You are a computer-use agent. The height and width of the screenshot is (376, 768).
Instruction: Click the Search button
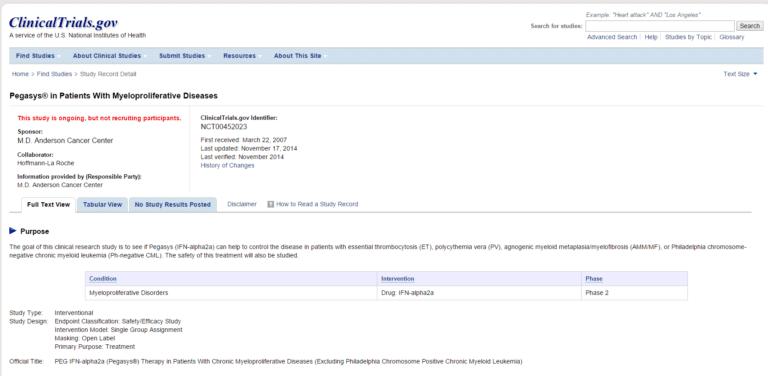click(x=749, y=26)
